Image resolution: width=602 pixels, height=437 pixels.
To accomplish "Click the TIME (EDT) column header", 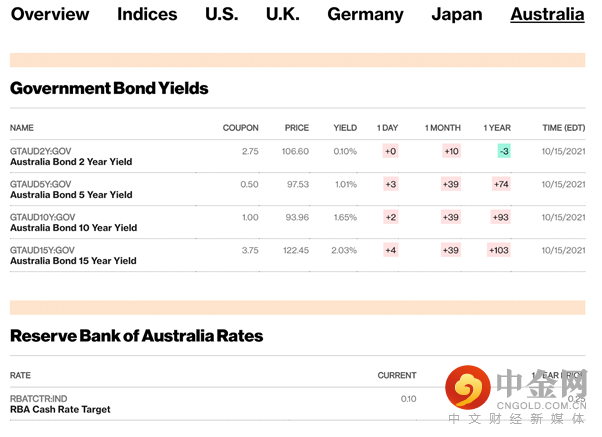I will pyautogui.click(x=563, y=128).
